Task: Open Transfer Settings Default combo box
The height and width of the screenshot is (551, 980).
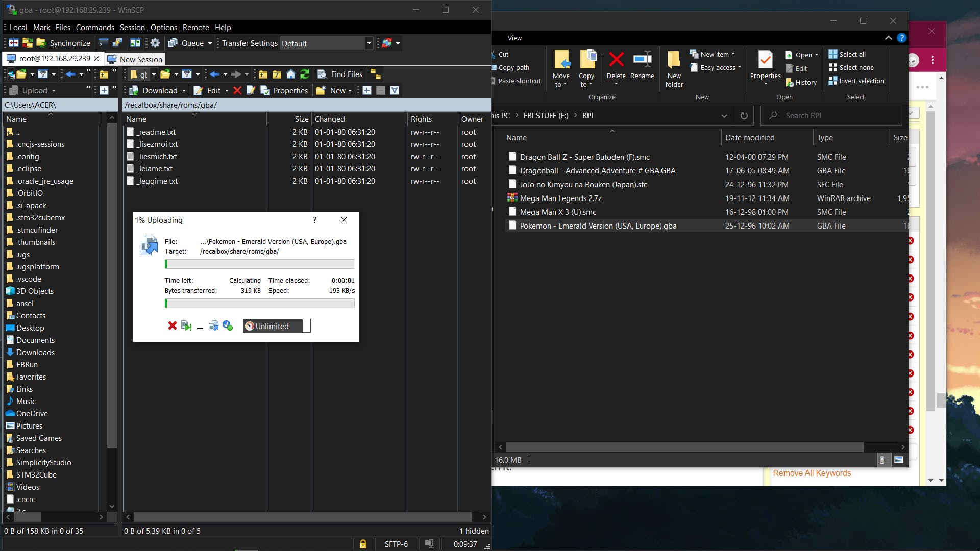Action: pyautogui.click(x=327, y=43)
